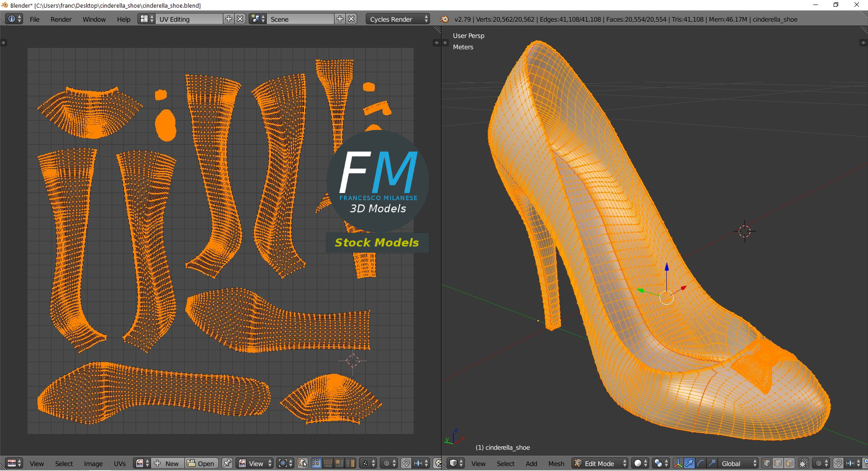Open the Edit Mode dropdown

click(600, 463)
